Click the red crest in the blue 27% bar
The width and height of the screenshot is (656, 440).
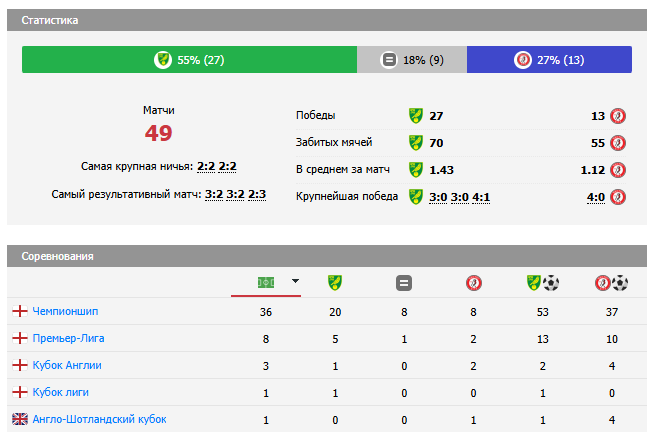click(x=522, y=60)
